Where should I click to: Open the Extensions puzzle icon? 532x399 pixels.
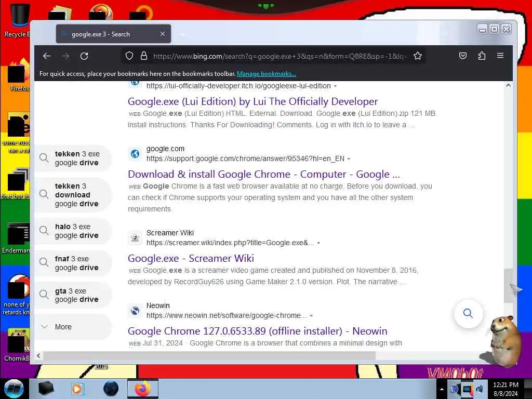pos(482,56)
